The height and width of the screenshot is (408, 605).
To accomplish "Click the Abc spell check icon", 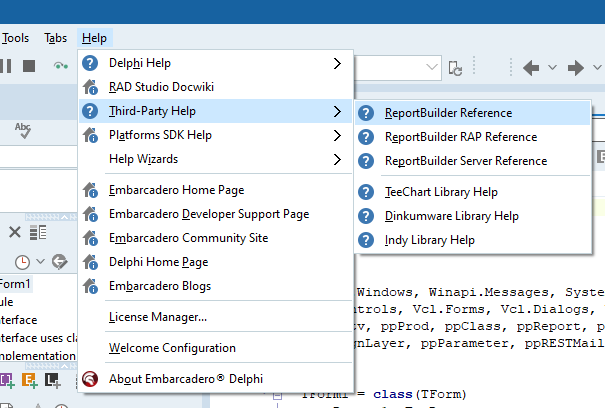I will (23, 130).
